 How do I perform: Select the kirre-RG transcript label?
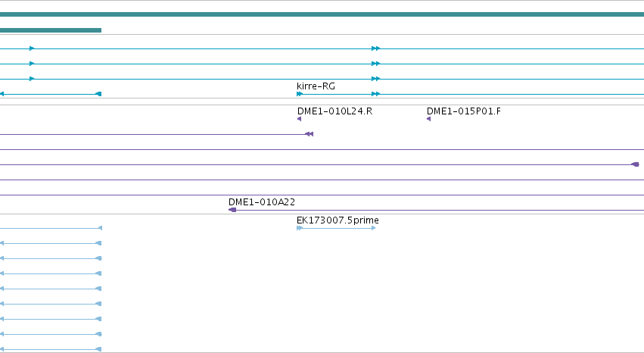coord(316,86)
